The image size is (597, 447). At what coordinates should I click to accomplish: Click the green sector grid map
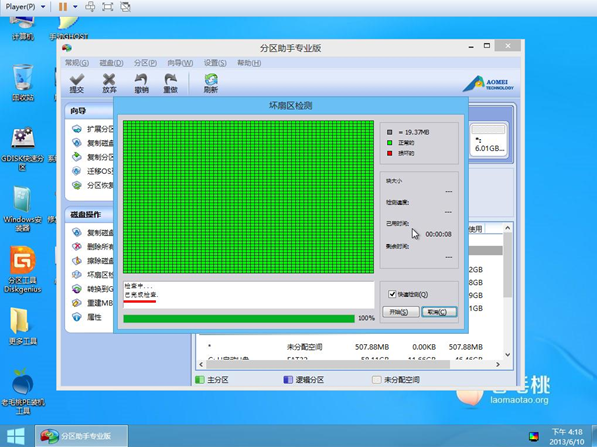tap(248, 197)
